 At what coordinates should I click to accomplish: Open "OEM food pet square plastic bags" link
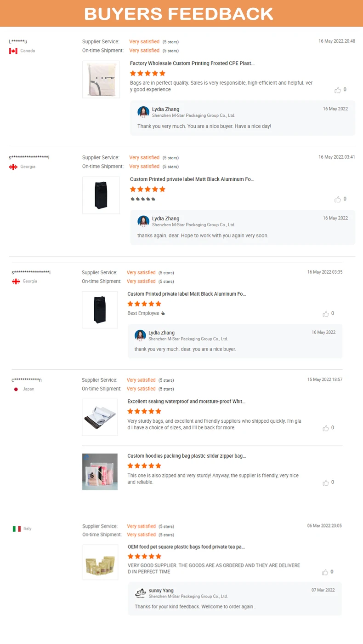pyautogui.click(x=186, y=547)
